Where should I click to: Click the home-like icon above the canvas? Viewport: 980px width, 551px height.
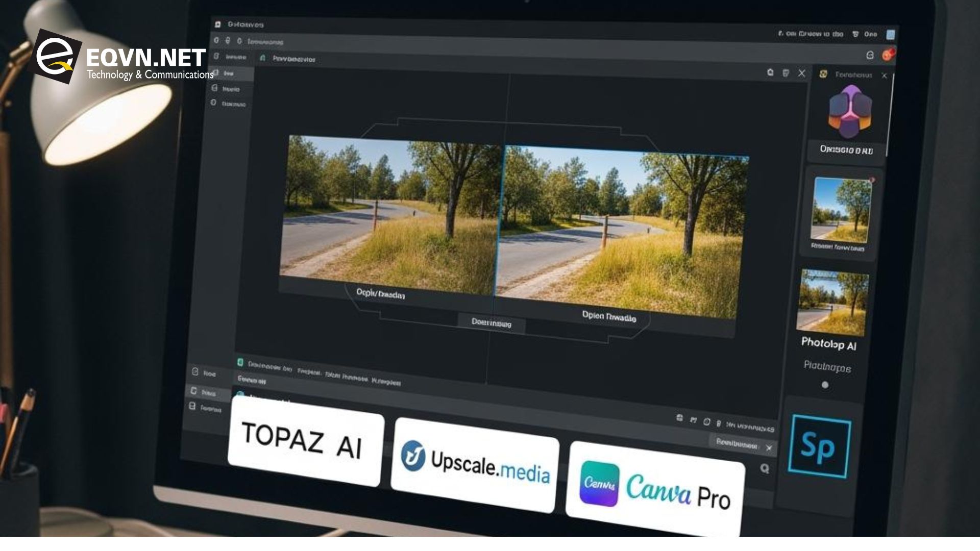coord(770,72)
